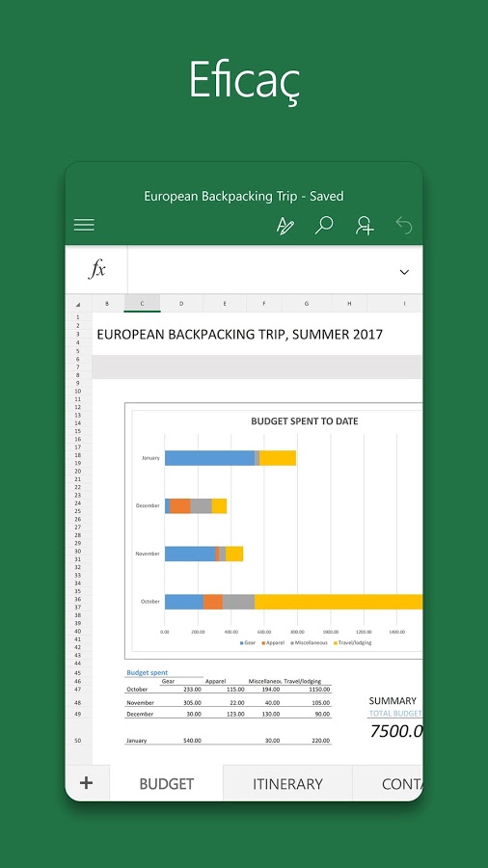Click the cell with value 123.00
The width and height of the screenshot is (488, 868).
click(235, 714)
